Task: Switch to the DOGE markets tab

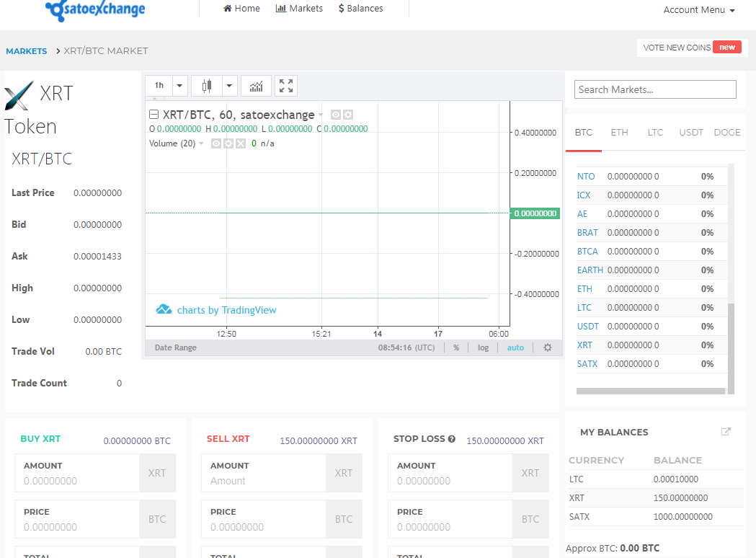Action: click(726, 132)
